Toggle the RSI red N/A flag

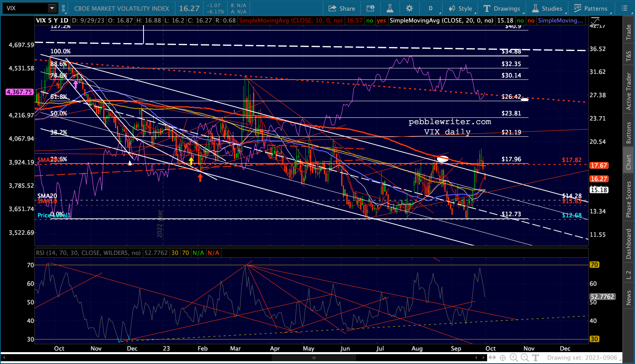click(x=213, y=253)
